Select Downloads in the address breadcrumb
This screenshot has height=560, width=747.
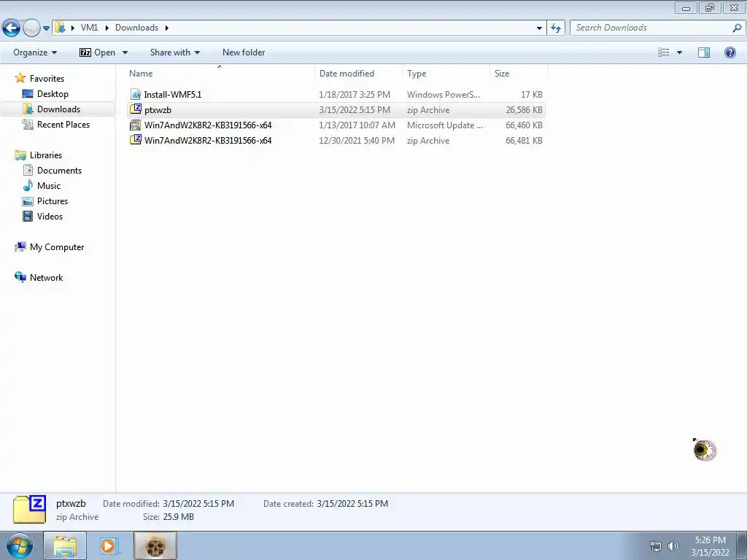pyautogui.click(x=136, y=28)
